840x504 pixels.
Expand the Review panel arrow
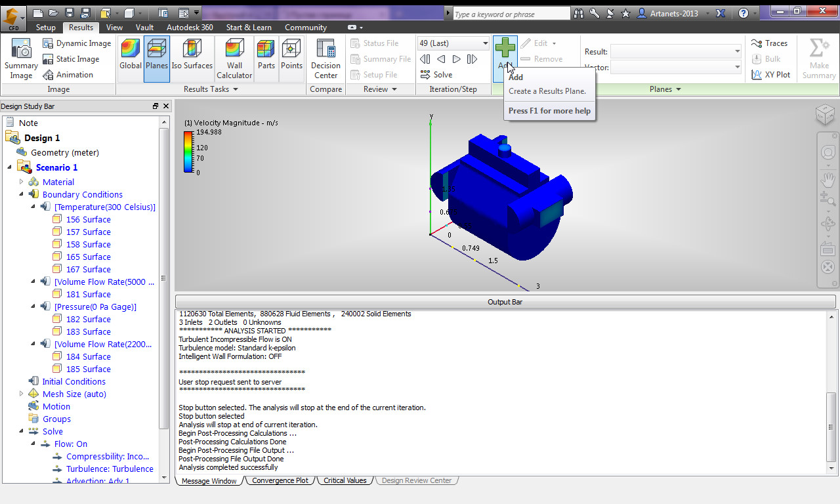394,89
